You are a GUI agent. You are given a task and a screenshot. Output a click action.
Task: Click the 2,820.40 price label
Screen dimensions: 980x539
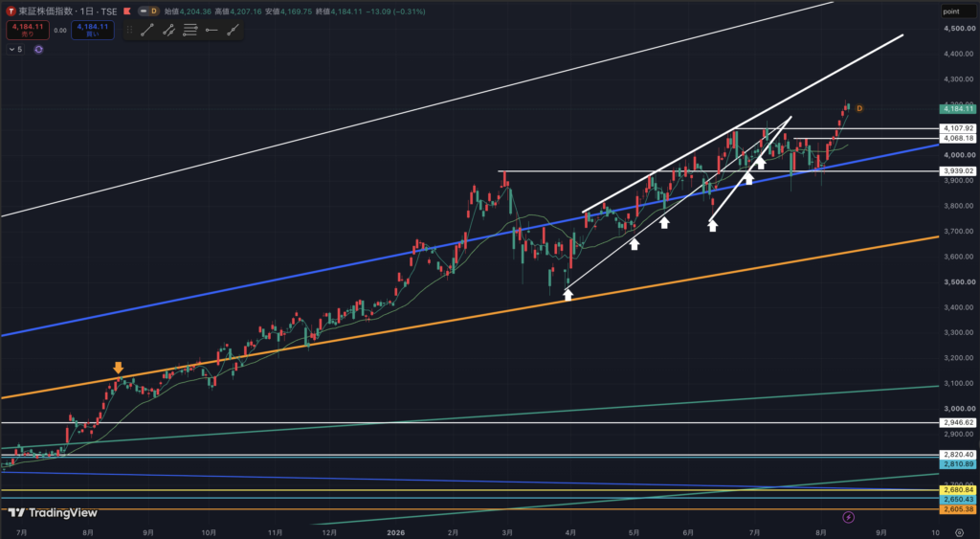click(x=957, y=455)
